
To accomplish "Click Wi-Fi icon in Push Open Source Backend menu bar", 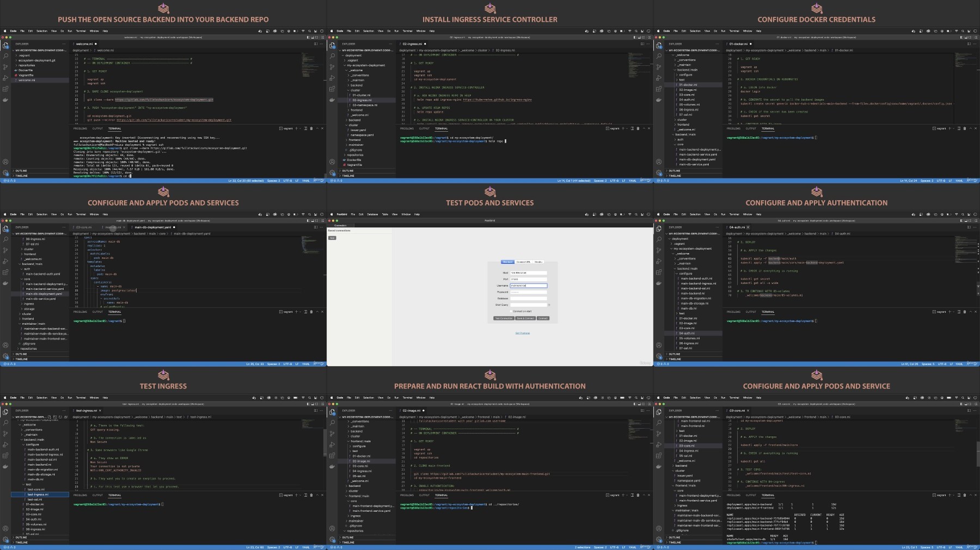I will point(303,31).
